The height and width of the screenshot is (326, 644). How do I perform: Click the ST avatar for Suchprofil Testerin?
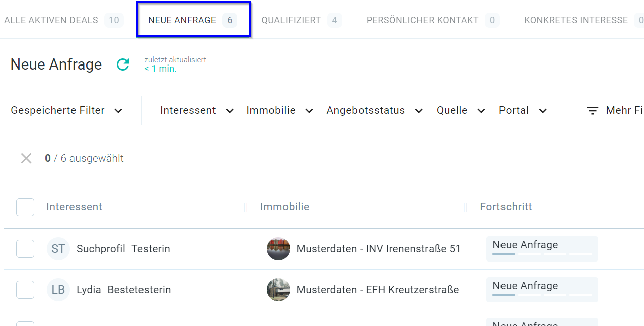pyautogui.click(x=58, y=249)
